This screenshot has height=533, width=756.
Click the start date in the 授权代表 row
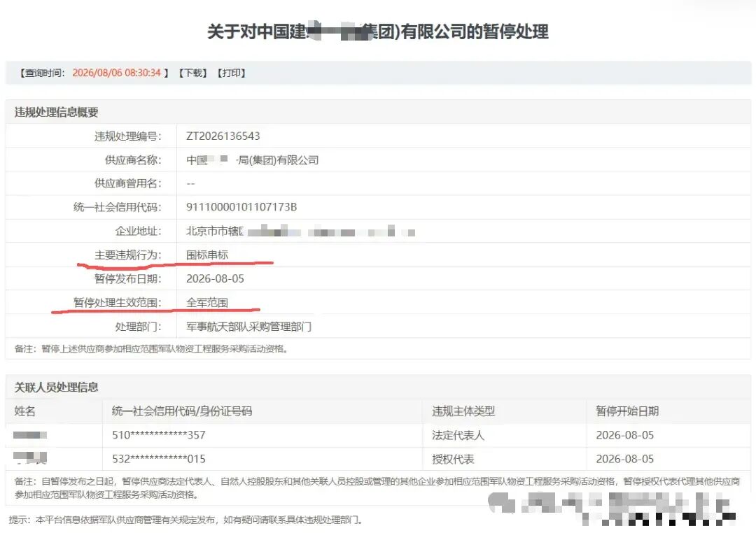(625, 459)
